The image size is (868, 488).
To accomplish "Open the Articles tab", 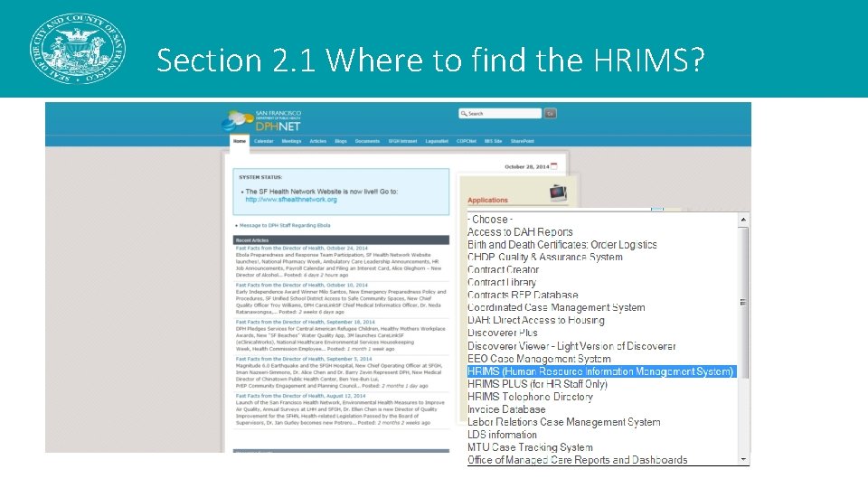I will pos(317,141).
